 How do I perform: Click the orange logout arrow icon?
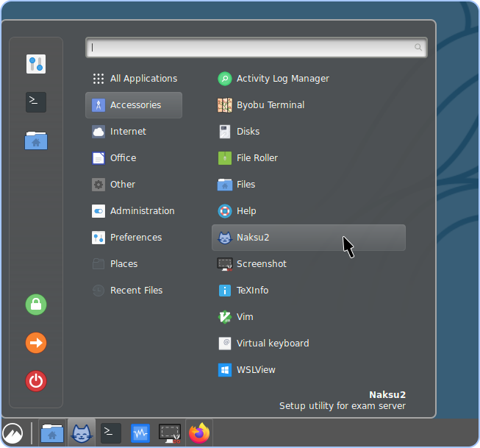[36, 343]
